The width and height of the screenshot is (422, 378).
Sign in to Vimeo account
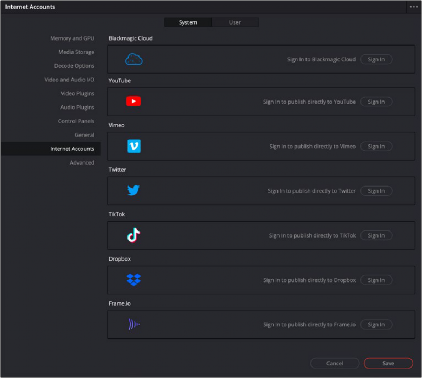(x=376, y=146)
